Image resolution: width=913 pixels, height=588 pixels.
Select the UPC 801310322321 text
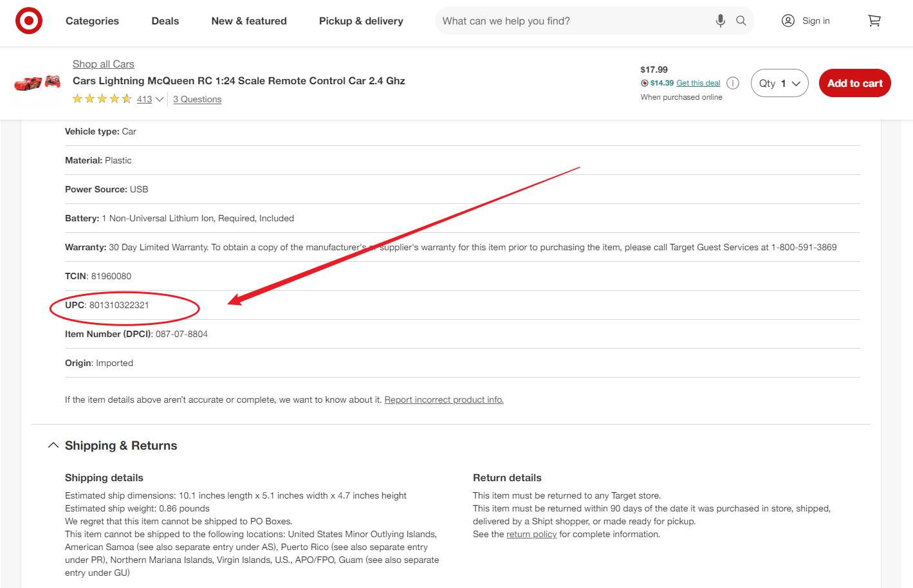tap(107, 305)
